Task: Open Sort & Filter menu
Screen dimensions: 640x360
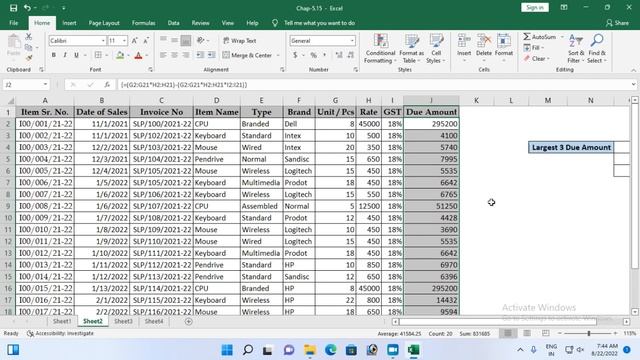Action: (576, 49)
